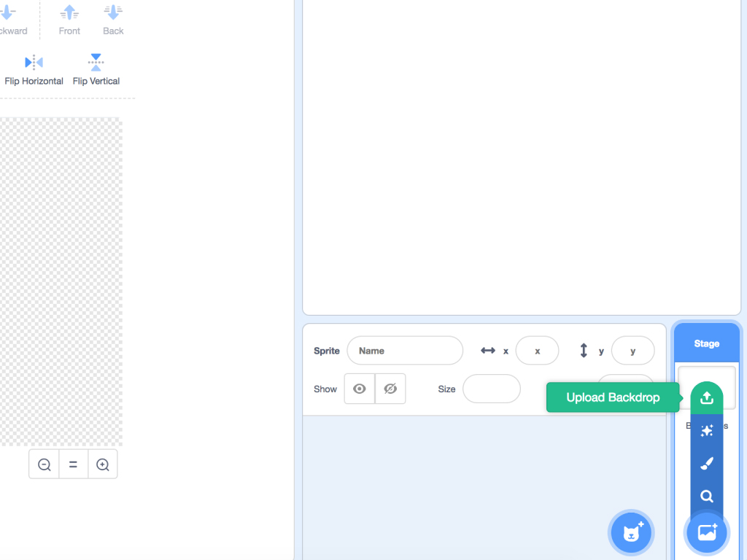Reset paint canvas zoom to default

click(74, 464)
